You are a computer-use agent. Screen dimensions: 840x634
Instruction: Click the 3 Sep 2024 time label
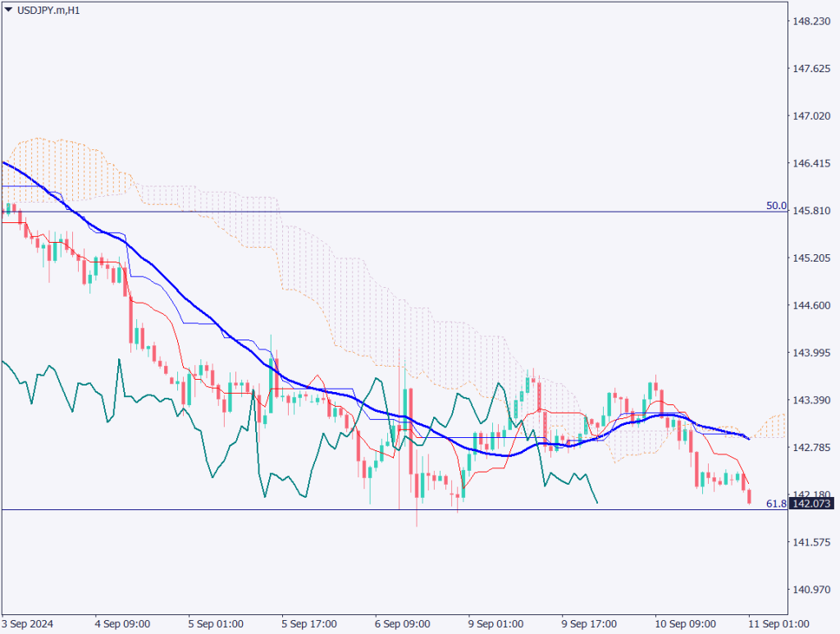[x=29, y=623]
